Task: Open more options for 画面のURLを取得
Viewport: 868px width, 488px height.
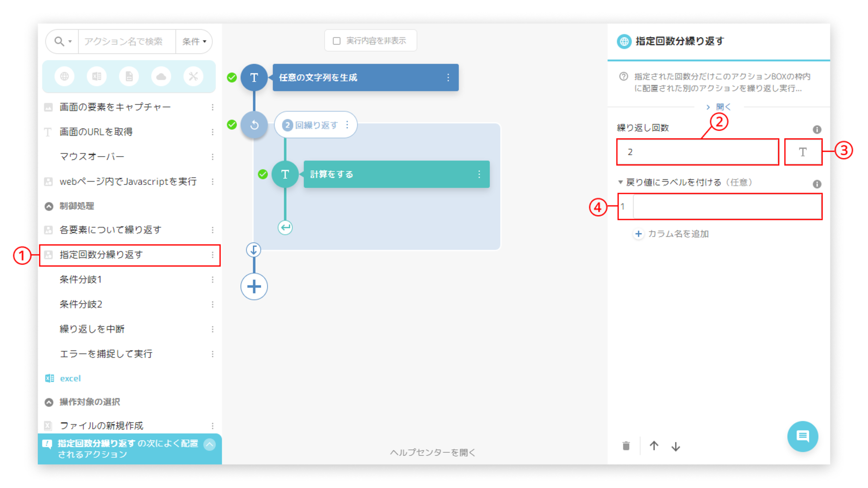Action: click(x=213, y=132)
